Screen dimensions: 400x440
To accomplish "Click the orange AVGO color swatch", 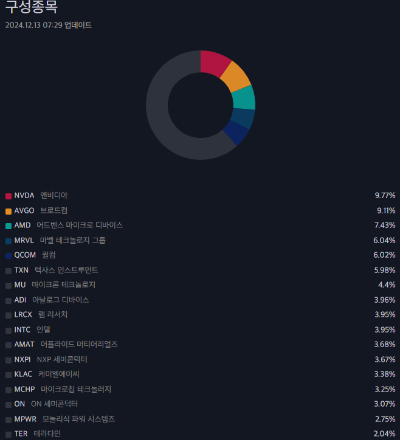I will click(x=8, y=211).
